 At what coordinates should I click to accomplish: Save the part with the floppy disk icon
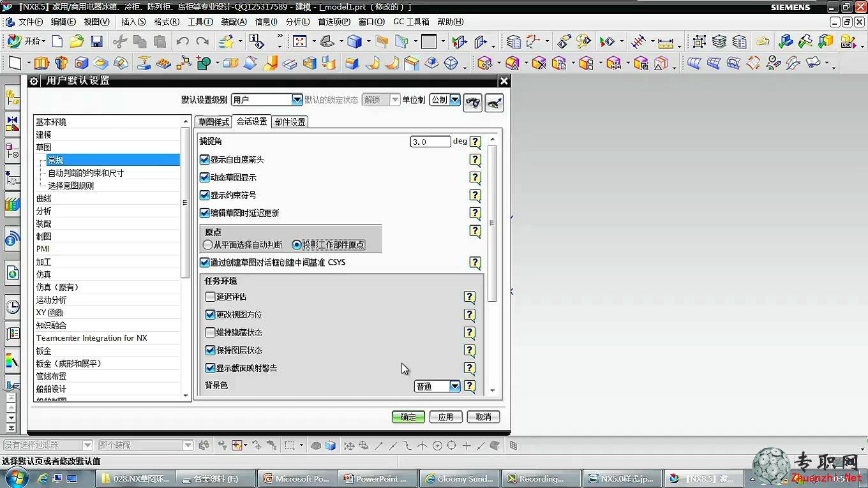96,41
